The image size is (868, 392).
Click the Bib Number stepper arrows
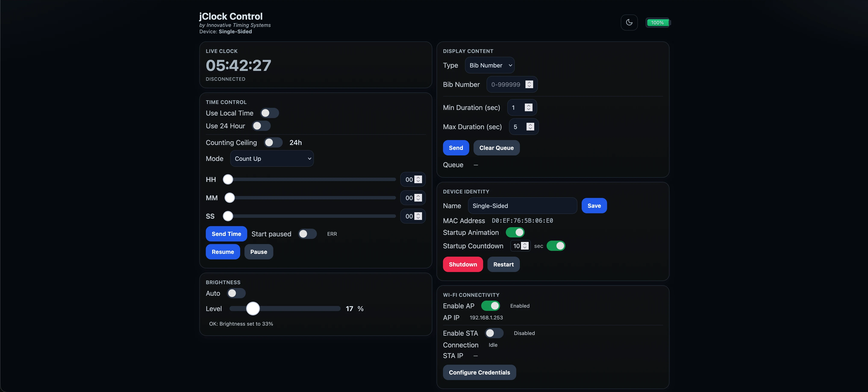(x=529, y=85)
